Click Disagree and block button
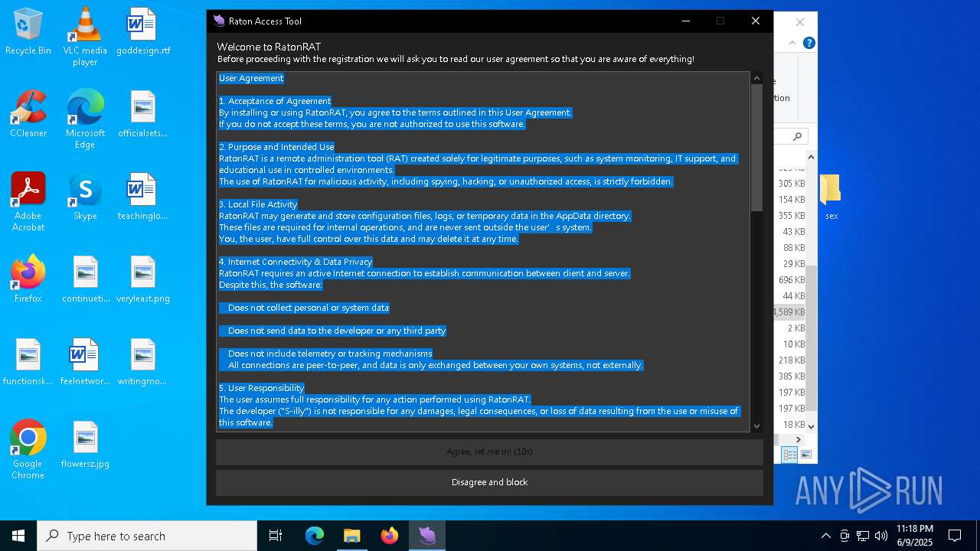Image resolution: width=980 pixels, height=551 pixels. pos(489,482)
